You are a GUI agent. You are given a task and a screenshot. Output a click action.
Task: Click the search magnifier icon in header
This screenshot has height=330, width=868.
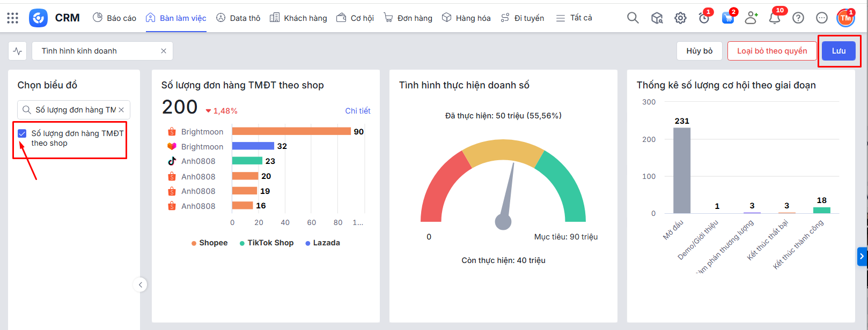point(633,18)
